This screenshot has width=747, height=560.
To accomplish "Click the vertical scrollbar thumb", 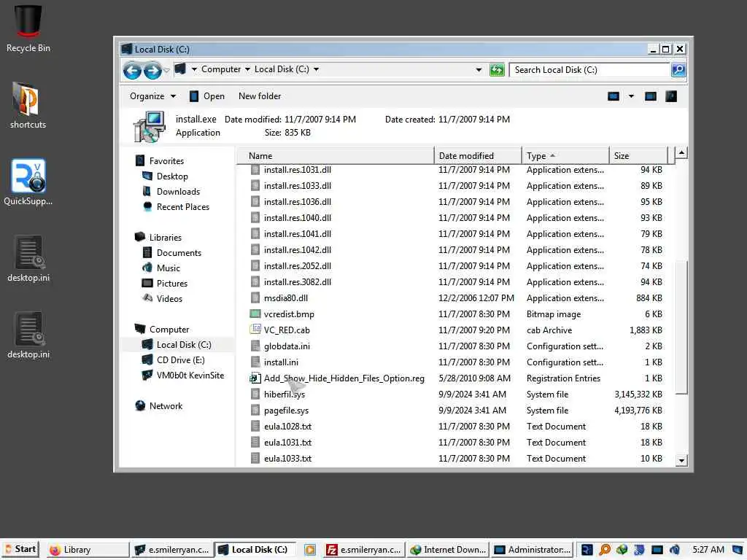I will (x=681, y=327).
